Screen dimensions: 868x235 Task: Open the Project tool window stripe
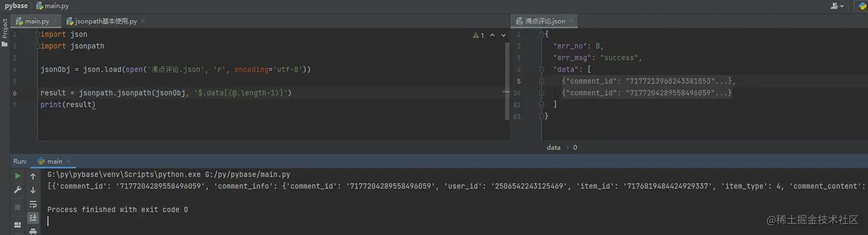[5, 33]
